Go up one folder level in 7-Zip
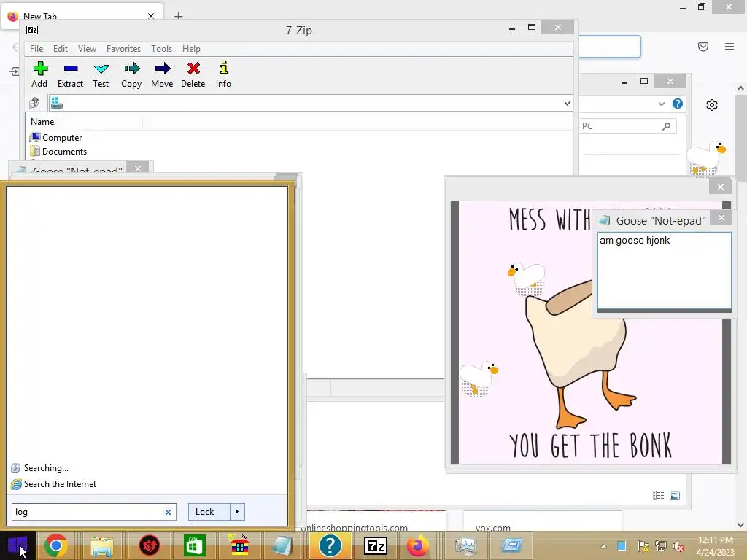Viewport: 747px width, 560px height. [34, 104]
